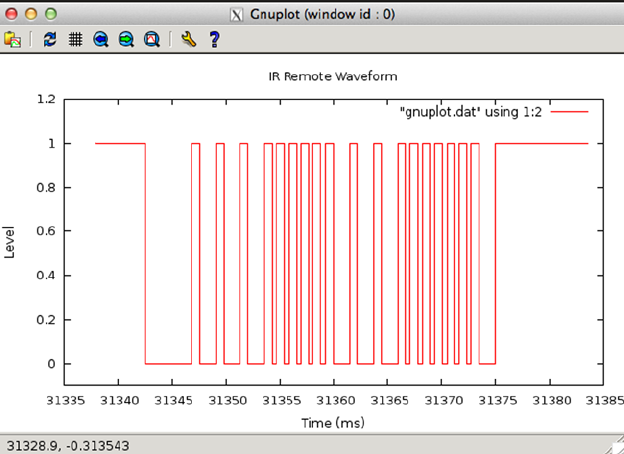Click the "Level" y-axis label

(x=9, y=242)
